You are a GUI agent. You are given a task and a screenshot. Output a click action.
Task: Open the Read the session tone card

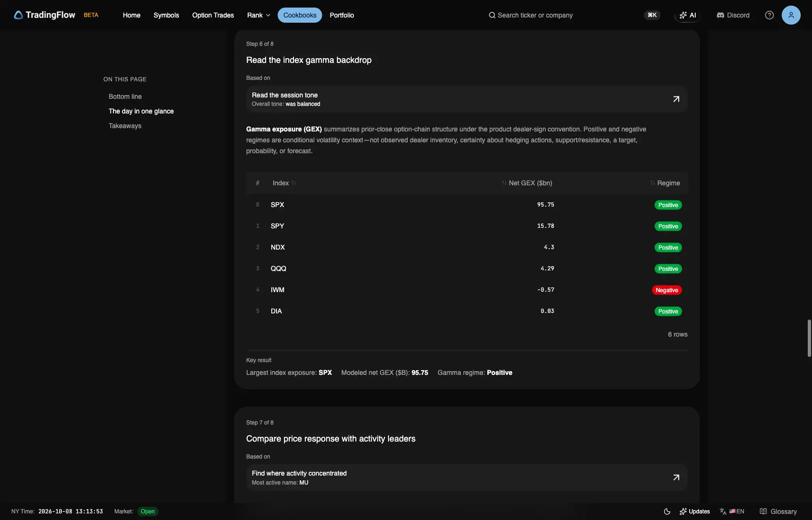pos(466,99)
